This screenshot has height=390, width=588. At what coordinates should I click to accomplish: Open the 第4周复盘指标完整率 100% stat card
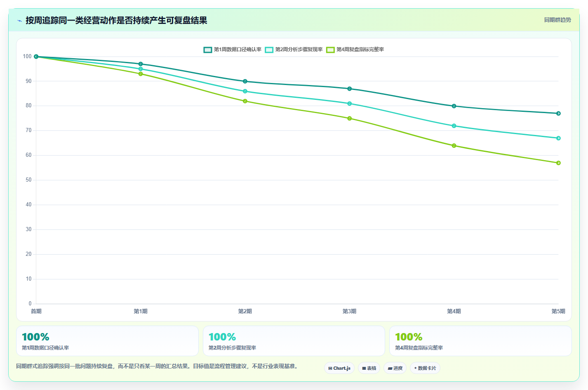pos(480,341)
